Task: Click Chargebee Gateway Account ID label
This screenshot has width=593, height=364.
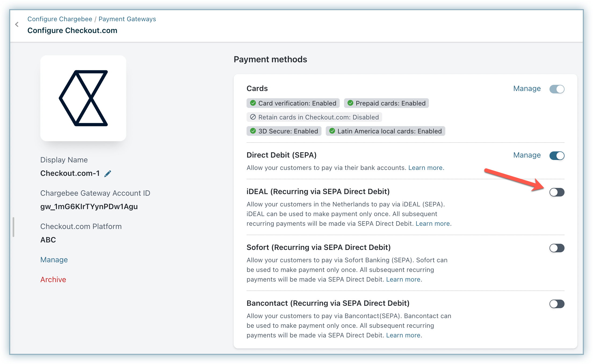Action: 95,193
